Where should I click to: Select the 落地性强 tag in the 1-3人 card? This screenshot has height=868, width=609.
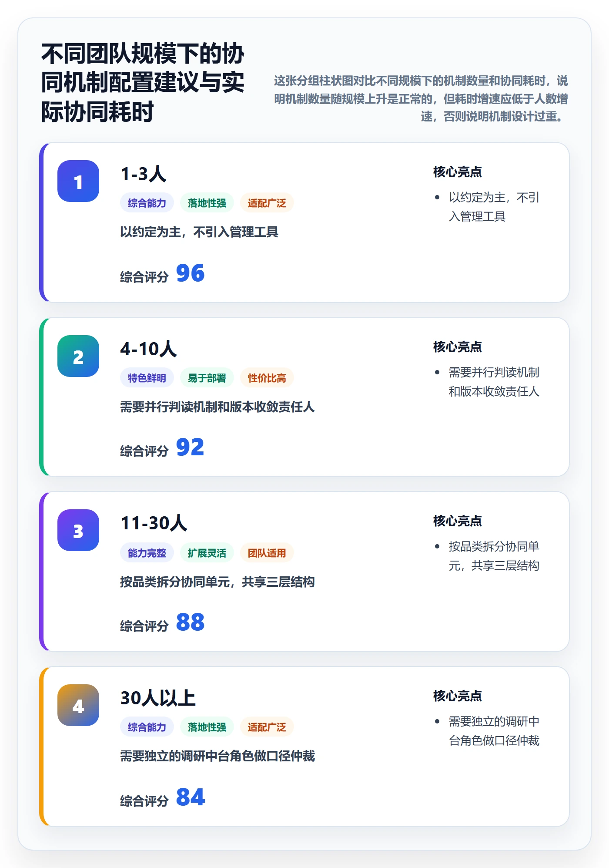point(207,203)
